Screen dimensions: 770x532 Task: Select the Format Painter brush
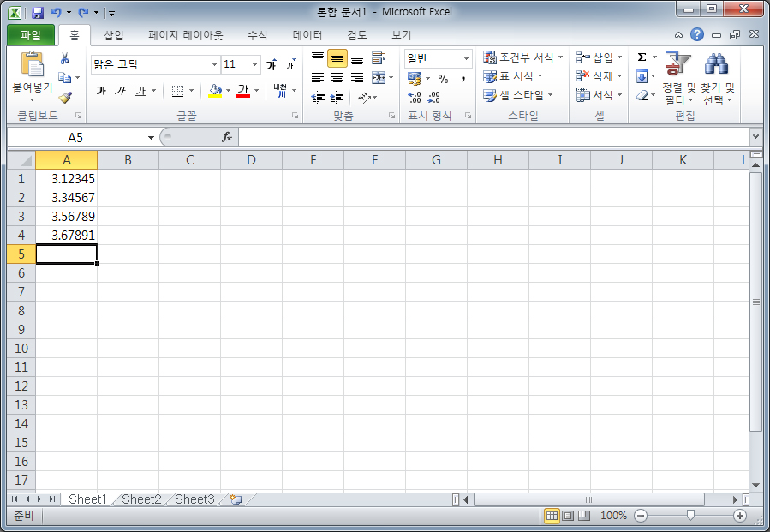(x=65, y=98)
